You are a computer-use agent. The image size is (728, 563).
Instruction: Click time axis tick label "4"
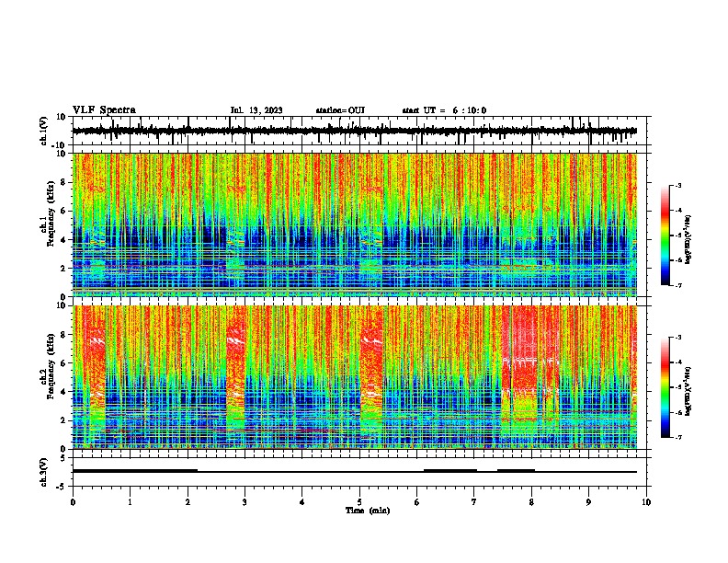pos(302,502)
